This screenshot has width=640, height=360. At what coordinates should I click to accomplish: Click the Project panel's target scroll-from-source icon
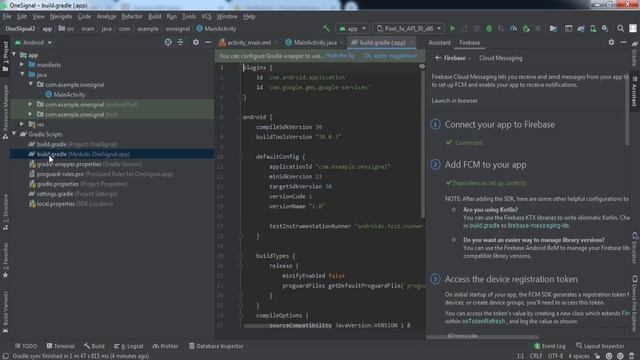tap(168, 42)
